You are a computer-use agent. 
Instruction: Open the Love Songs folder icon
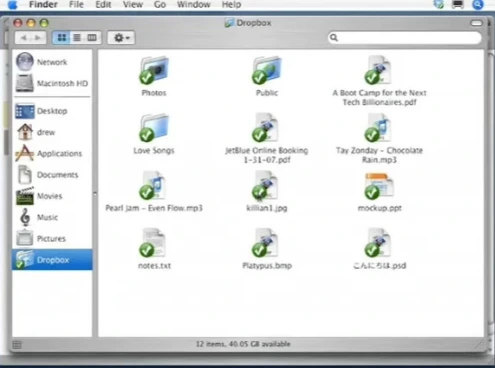click(x=154, y=128)
